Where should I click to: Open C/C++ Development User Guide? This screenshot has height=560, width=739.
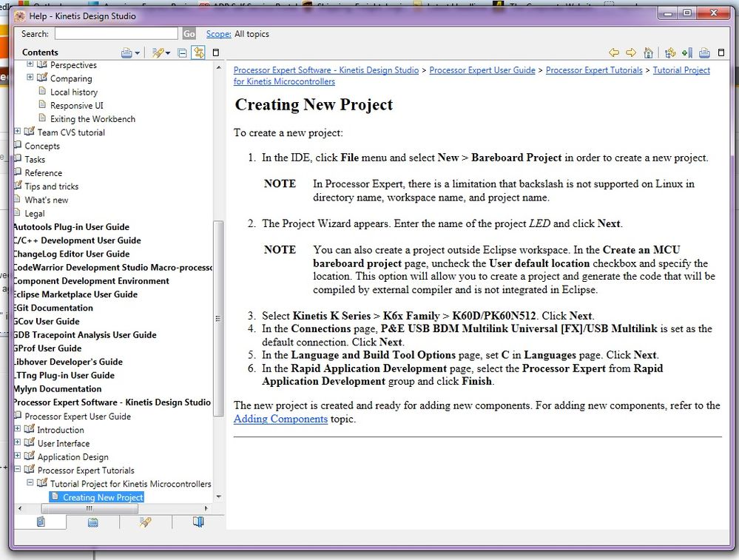tap(77, 240)
